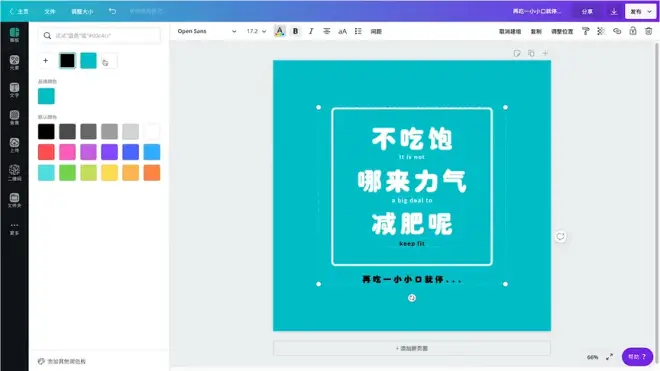Select the teal document color swatch
The height and width of the screenshot is (371, 660).
click(x=88, y=61)
